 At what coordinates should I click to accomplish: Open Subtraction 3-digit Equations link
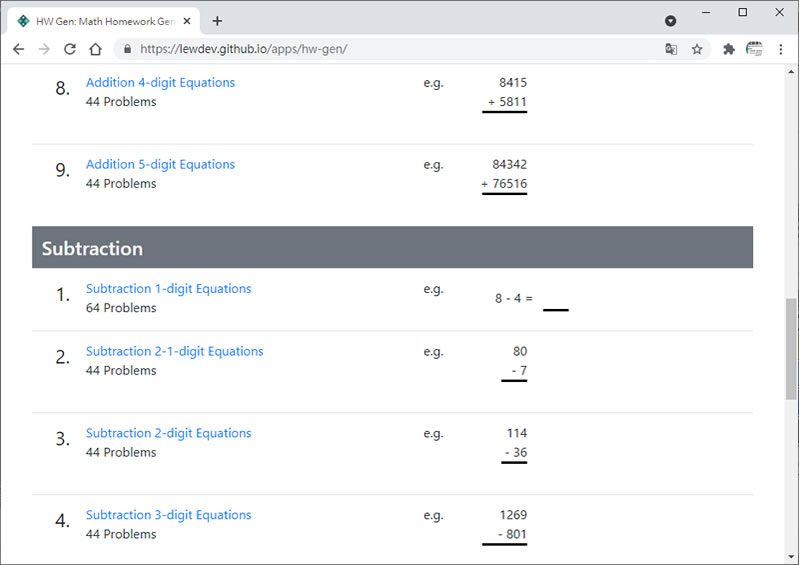tap(168, 516)
